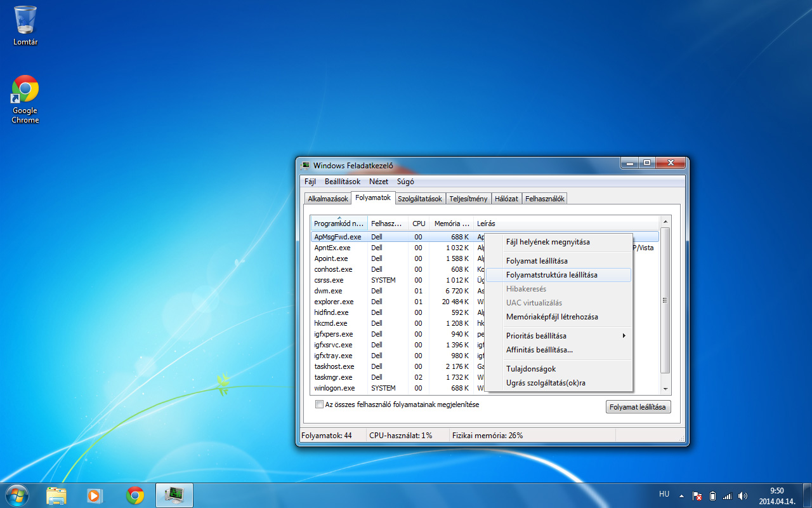
Task: Open File Explorer from the taskbar
Action: point(56,495)
